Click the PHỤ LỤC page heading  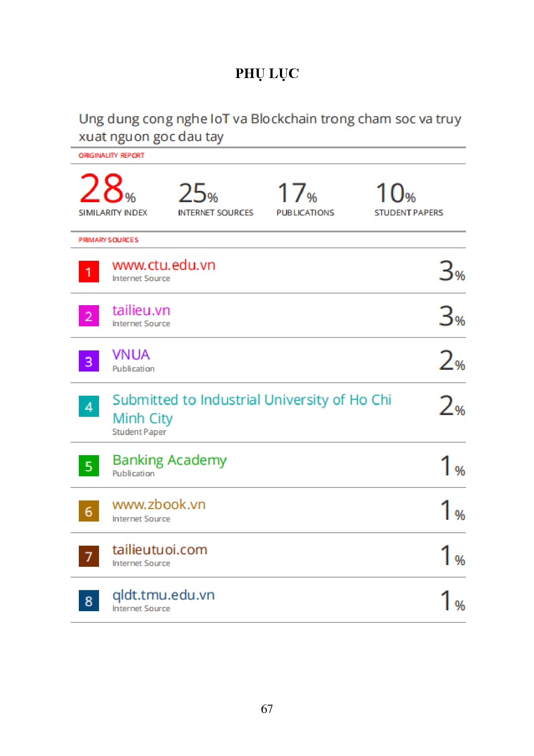point(267,74)
